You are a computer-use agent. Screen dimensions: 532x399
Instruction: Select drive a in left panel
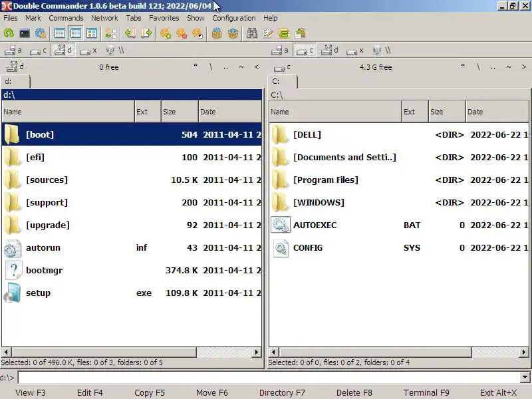[x=13, y=51]
